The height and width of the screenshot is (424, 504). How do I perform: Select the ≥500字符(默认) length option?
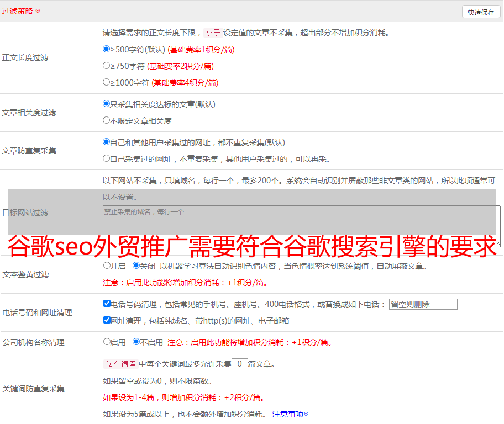[x=107, y=49]
